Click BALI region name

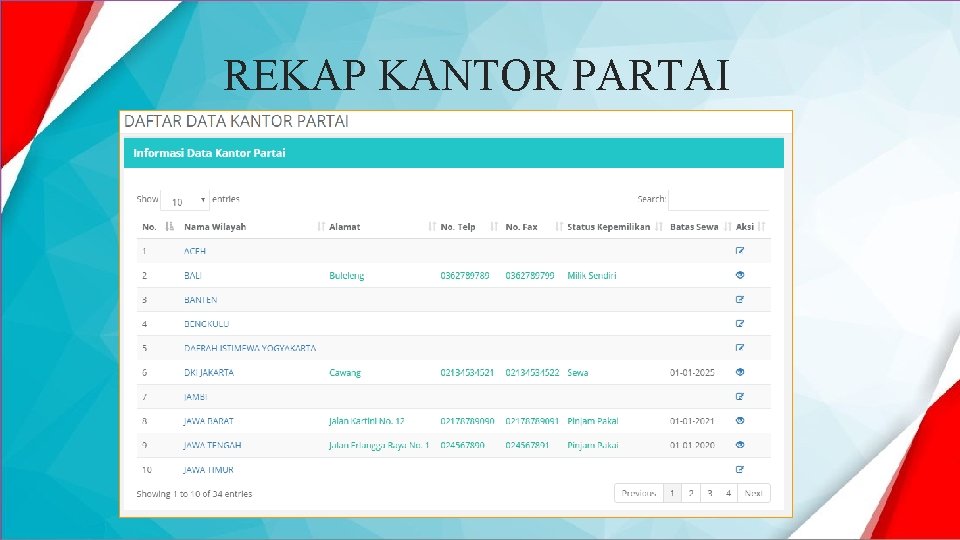(x=193, y=276)
